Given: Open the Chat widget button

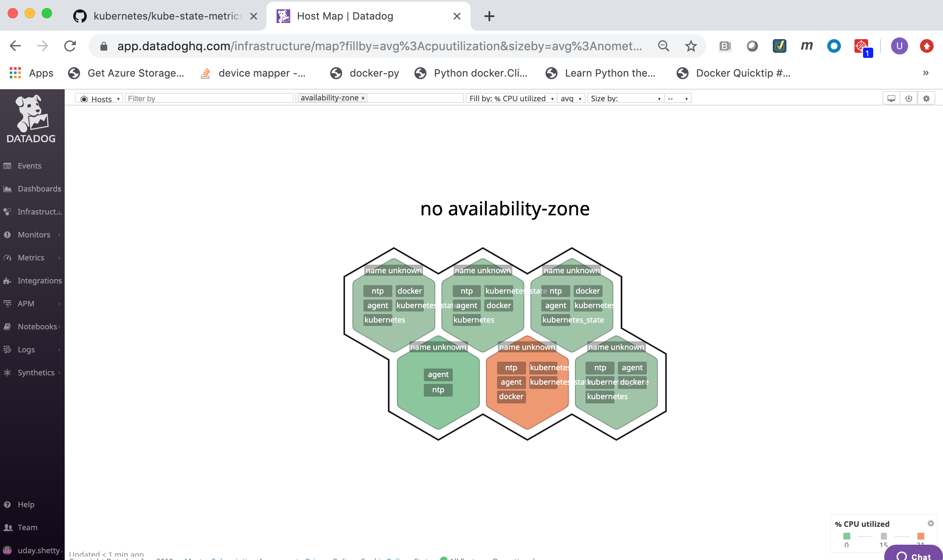Looking at the screenshot, I should click(913, 554).
